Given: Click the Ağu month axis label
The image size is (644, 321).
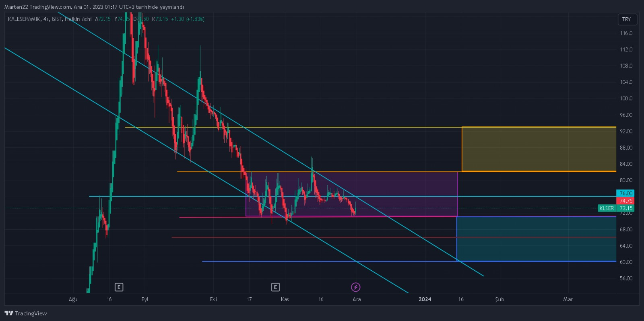Looking at the screenshot, I should coord(73,299).
